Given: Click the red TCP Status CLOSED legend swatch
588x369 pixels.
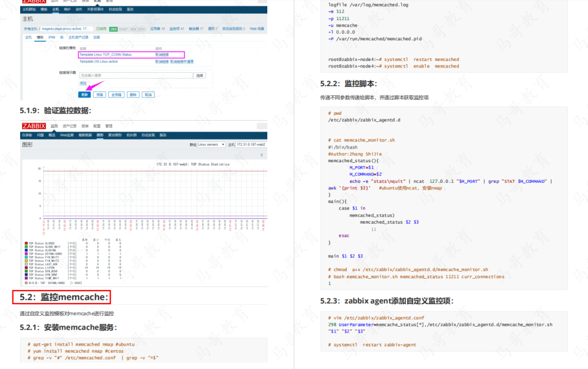Looking at the screenshot, I should coord(26,243).
